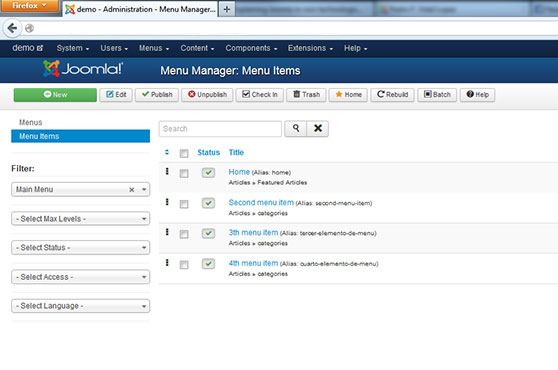The width and height of the screenshot is (558, 370).
Task: Open the demo site link
Action: click(27, 48)
